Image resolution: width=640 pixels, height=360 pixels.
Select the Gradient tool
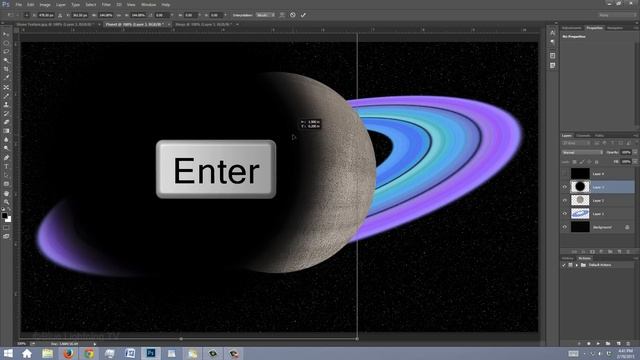pos(6,131)
